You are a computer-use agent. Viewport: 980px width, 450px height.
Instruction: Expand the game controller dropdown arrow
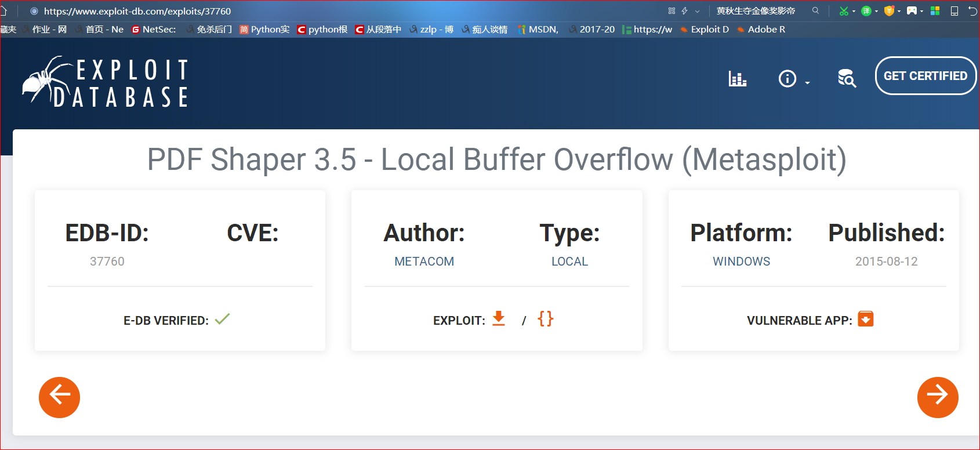tap(921, 12)
